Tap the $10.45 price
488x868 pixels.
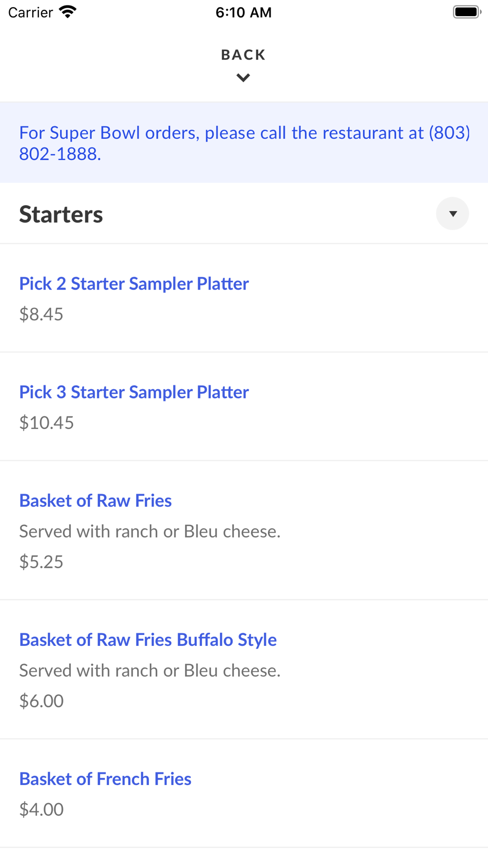[46, 422]
